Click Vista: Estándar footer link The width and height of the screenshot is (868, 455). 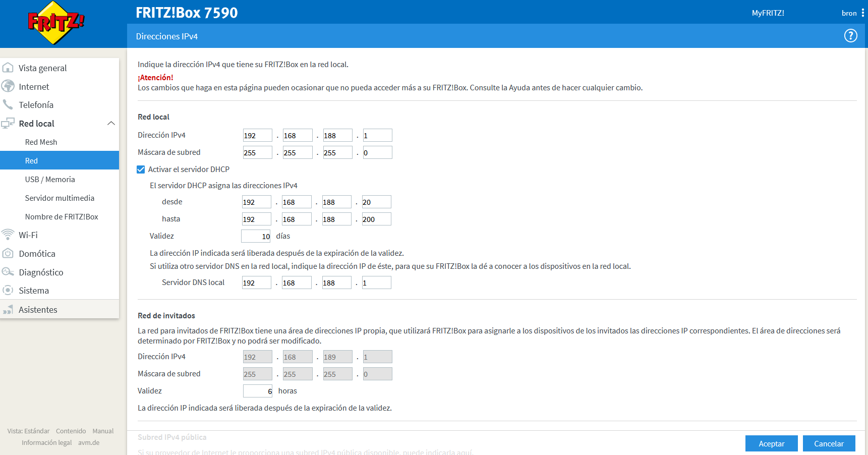[28, 431]
